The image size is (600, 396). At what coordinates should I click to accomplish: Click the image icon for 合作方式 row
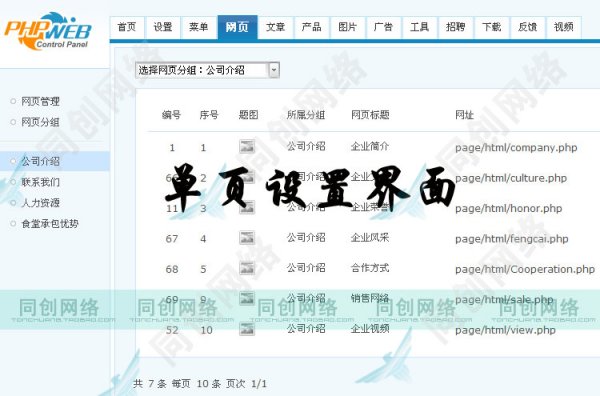[247, 268]
